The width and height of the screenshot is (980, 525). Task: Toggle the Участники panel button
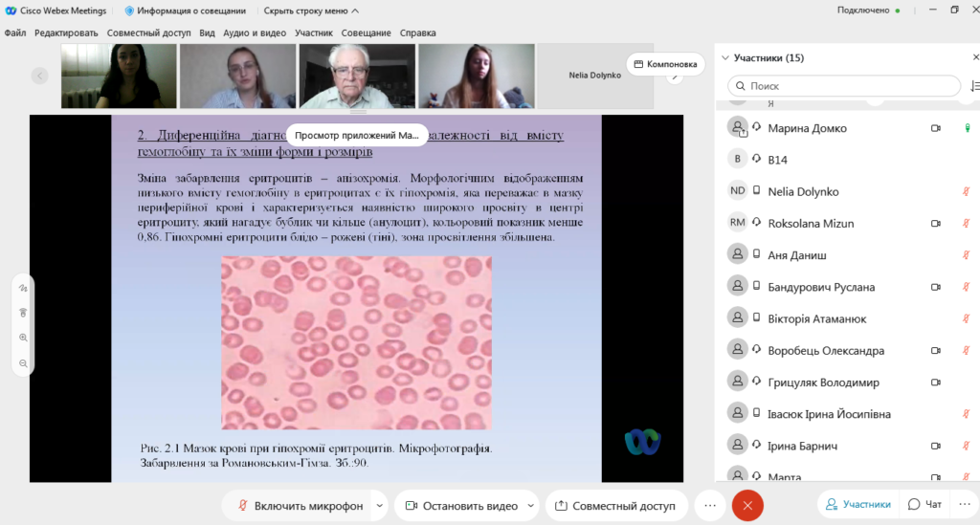tap(858, 504)
